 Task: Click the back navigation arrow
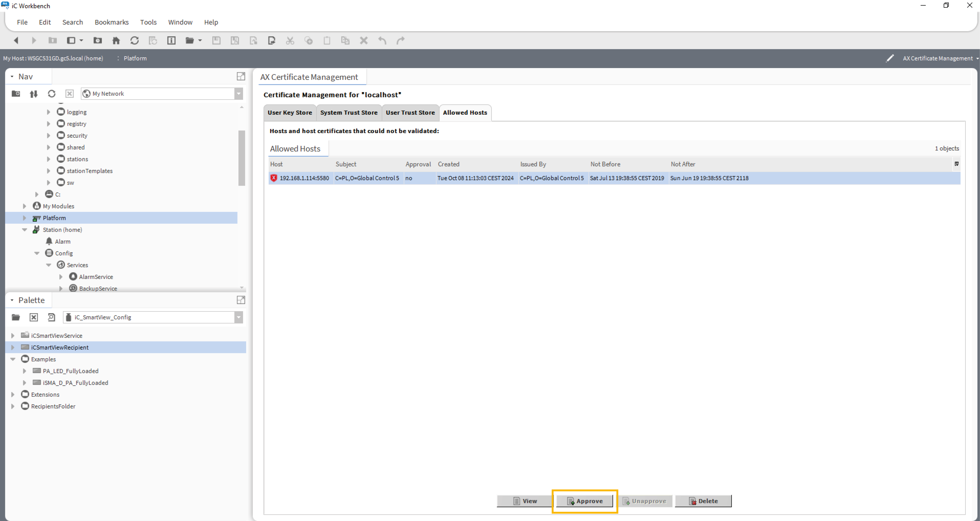click(x=16, y=40)
